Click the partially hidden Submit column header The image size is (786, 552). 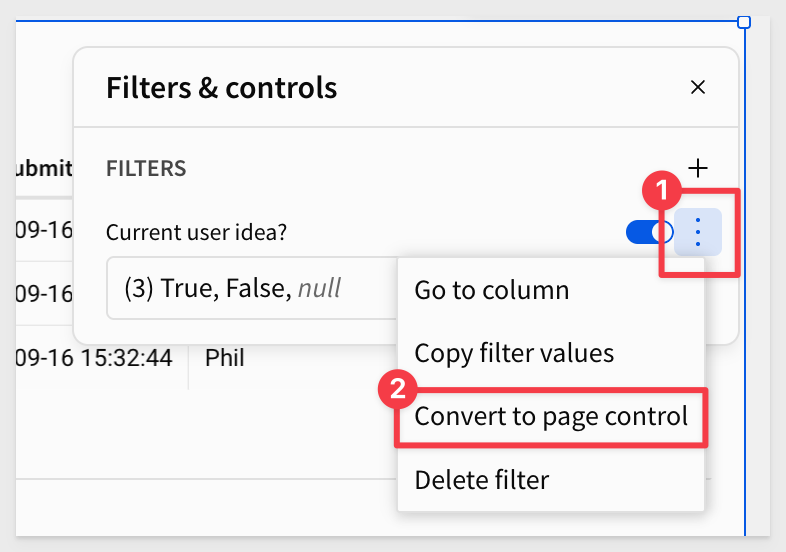[44, 168]
